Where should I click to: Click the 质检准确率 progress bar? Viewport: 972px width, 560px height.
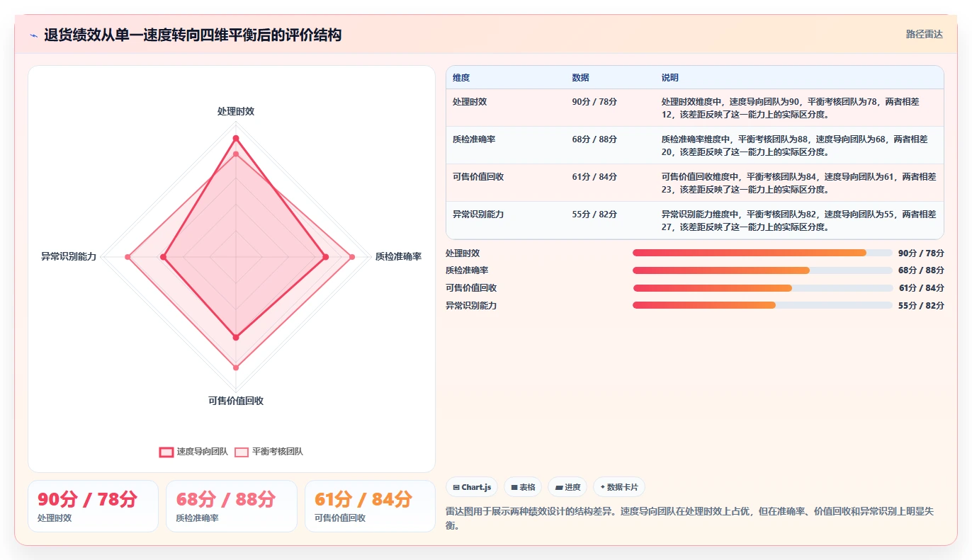click(762, 270)
